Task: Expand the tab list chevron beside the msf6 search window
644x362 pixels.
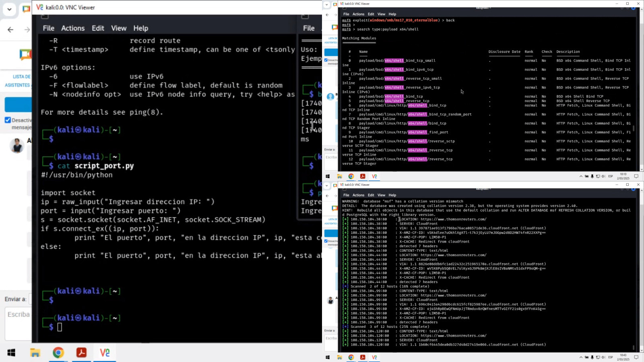Action: 327,4
